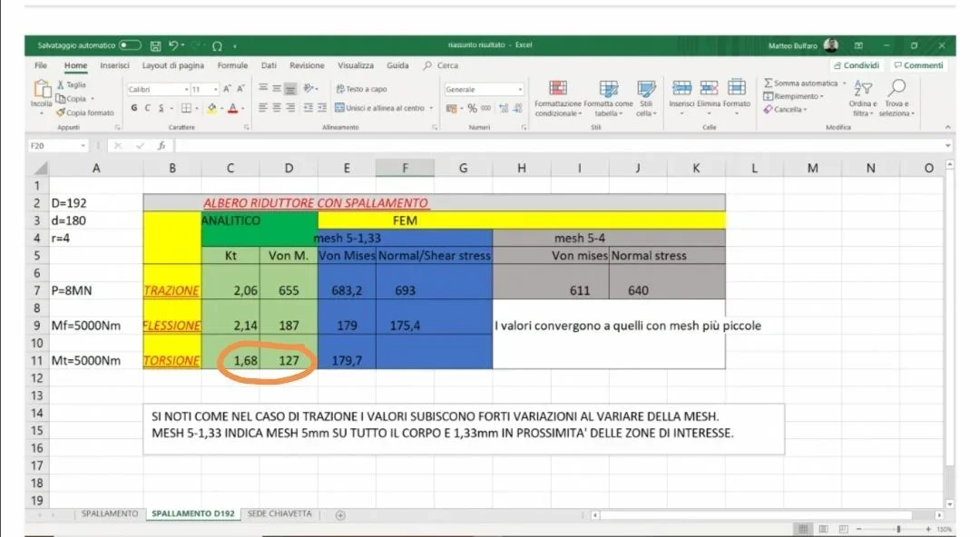Screen dimensions: 980x537
Task: Click the insert function fx icon
Action: (162, 146)
